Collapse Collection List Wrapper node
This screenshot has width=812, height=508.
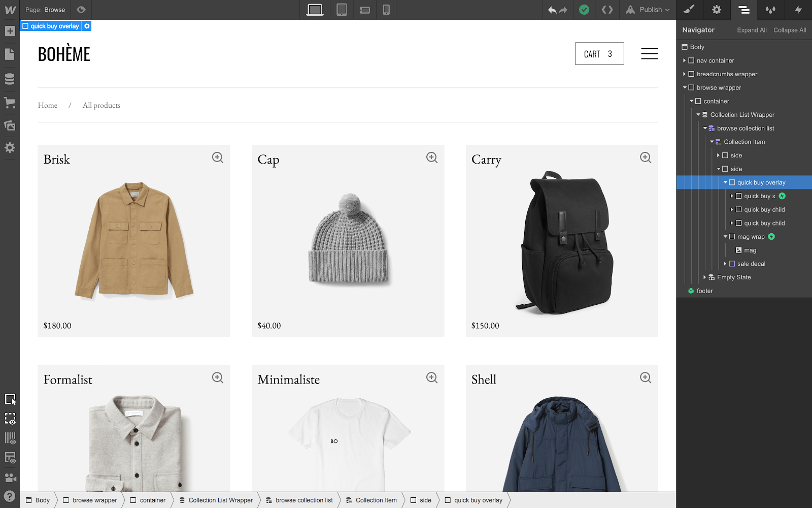pos(698,115)
